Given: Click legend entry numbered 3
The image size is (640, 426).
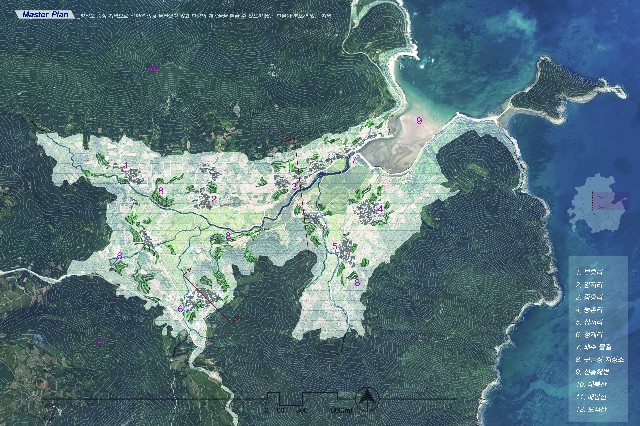Looking at the screenshot, I should (589, 297).
